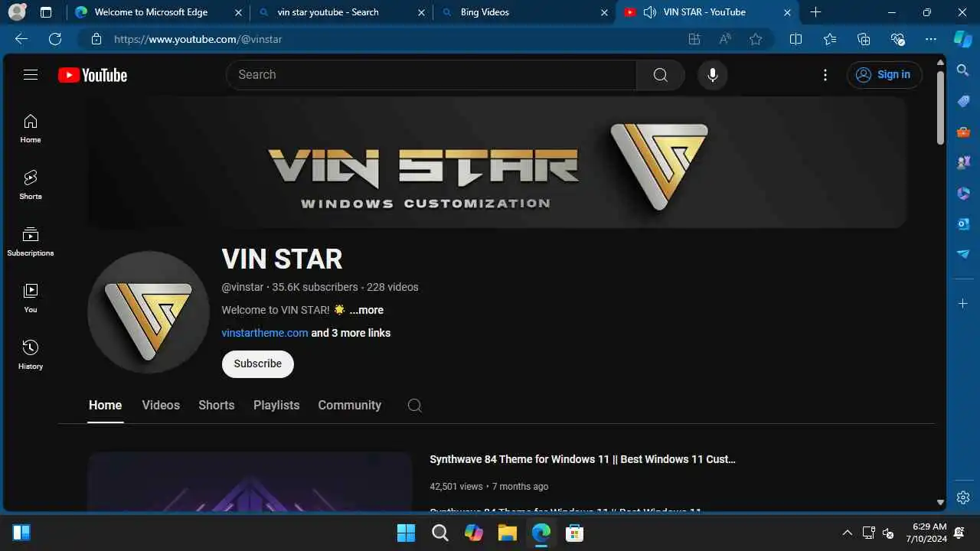
Task: Open History in the YouTube sidebar
Action: 31,355
